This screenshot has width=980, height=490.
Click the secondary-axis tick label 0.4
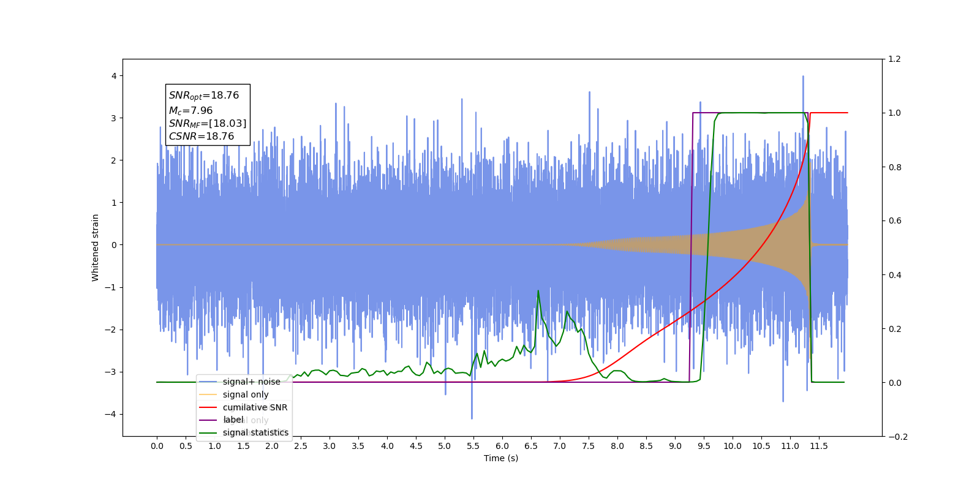pyautogui.click(x=895, y=275)
